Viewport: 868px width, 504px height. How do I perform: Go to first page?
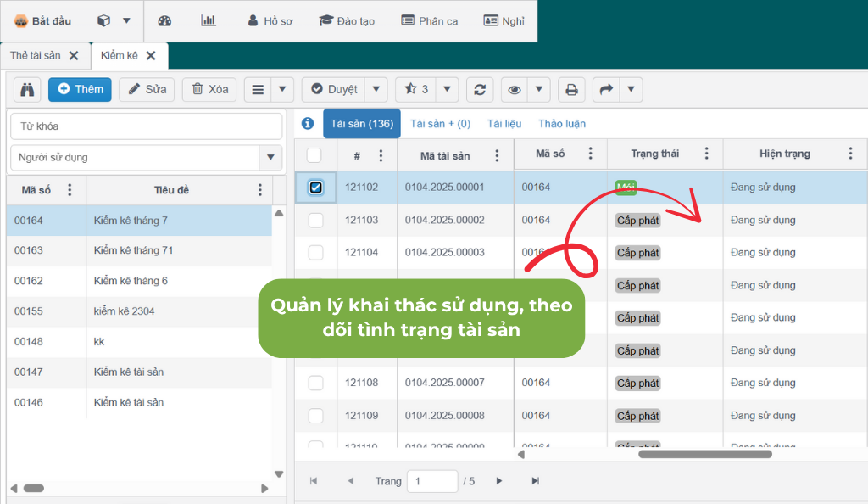314,481
